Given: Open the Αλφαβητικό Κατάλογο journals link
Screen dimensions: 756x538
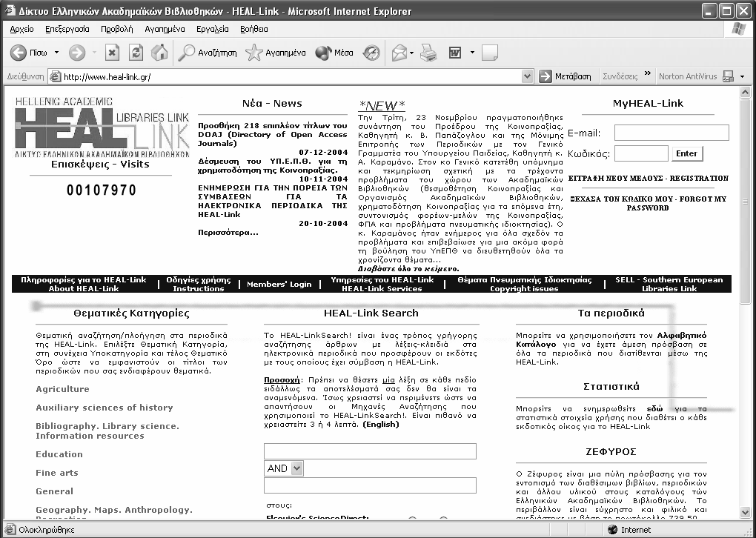Looking at the screenshot, I should pos(611,340).
